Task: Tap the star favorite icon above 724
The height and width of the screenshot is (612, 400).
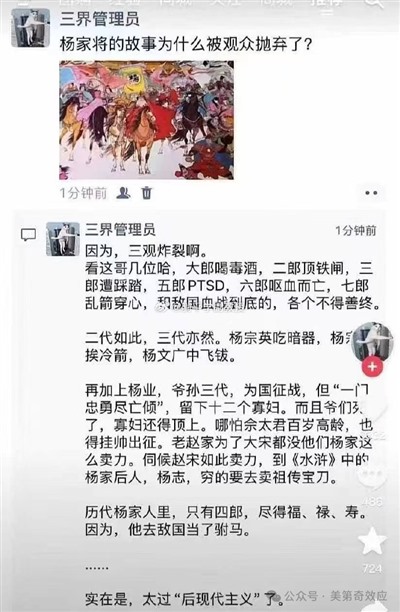Action: click(372, 541)
